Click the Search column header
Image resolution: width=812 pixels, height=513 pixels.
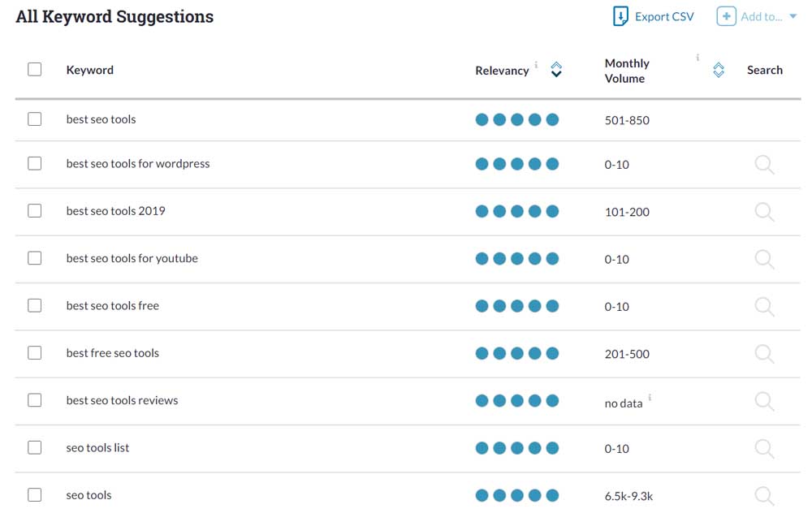(x=764, y=70)
